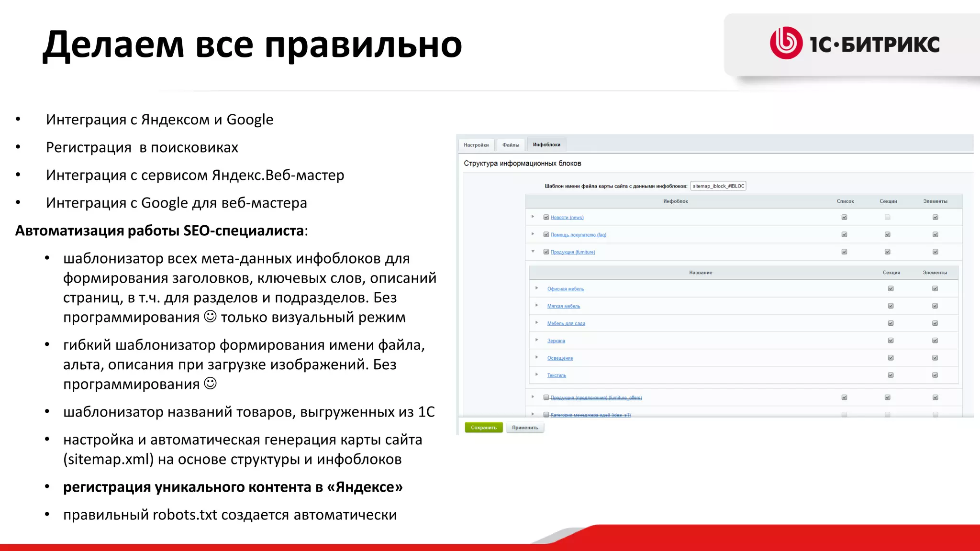The width and height of the screenshot is (980, 551).
Task: Toggle Элементы checkbox for Помощь покупателю
Action: [x=935, y=234]
